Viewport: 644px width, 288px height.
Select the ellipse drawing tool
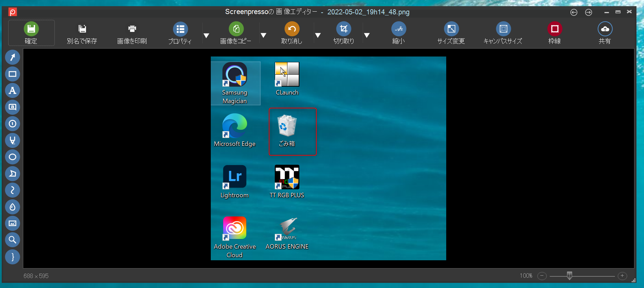[12, 157]
